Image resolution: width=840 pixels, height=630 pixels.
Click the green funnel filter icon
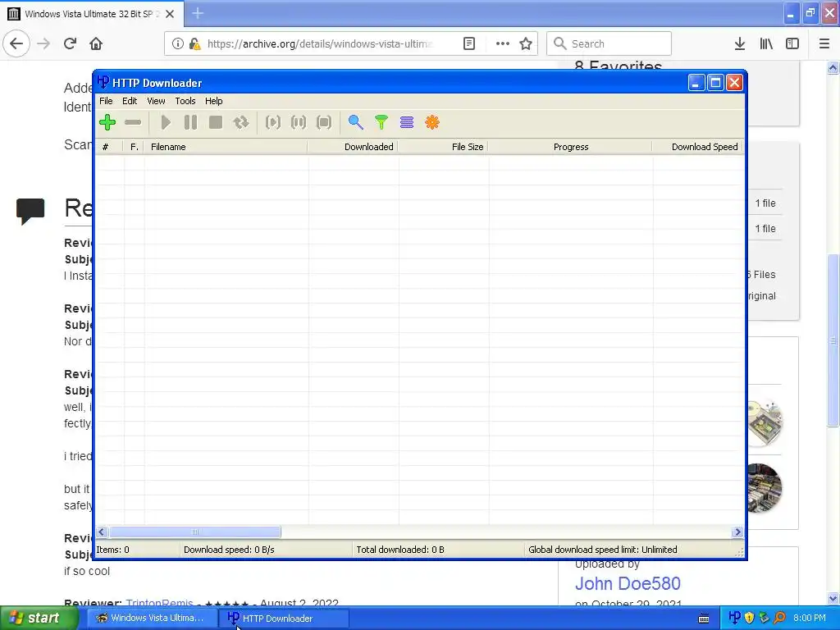point(381,123)
